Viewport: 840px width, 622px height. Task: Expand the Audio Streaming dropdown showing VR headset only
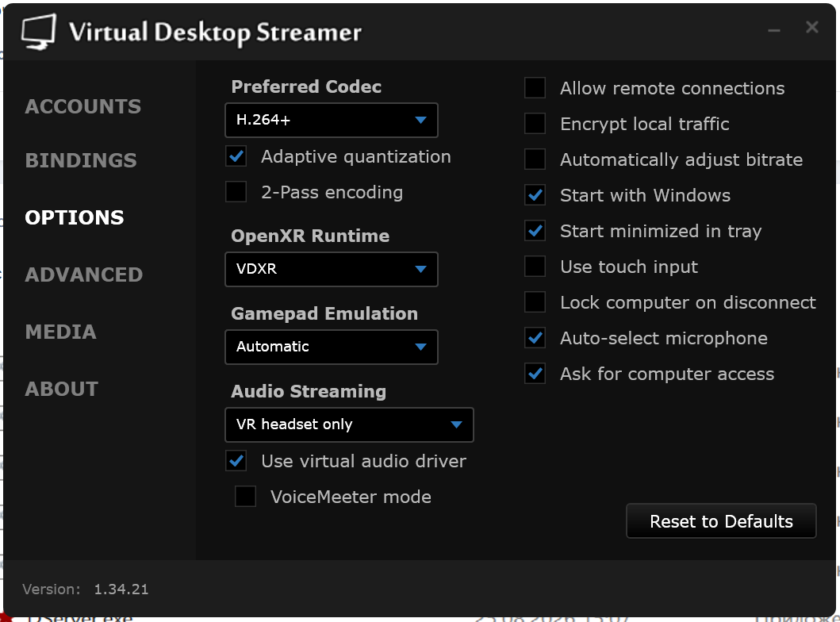click(349, 424)
